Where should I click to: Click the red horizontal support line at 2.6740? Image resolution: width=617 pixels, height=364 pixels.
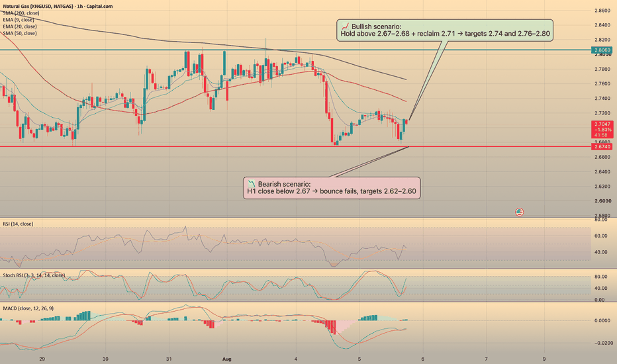(295, 147)
